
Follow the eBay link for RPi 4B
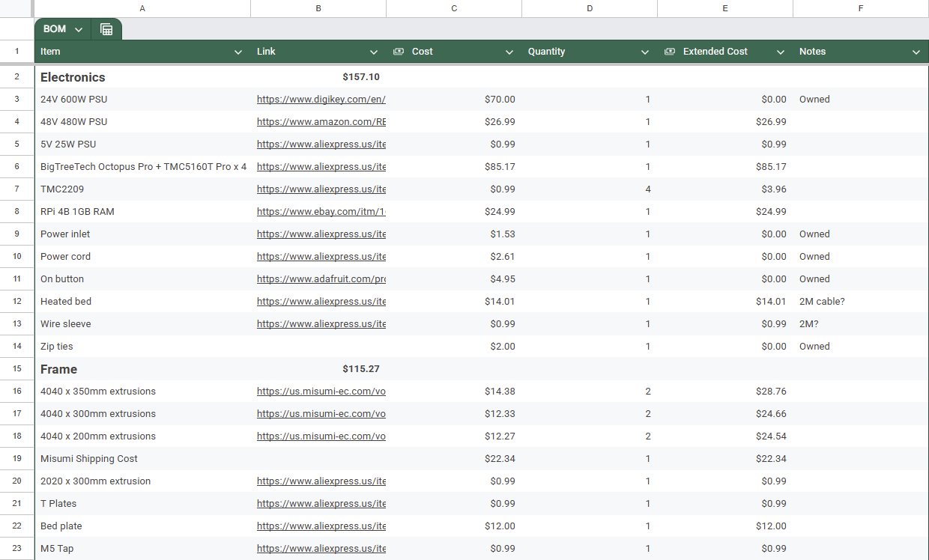click(x=321, y=212)
